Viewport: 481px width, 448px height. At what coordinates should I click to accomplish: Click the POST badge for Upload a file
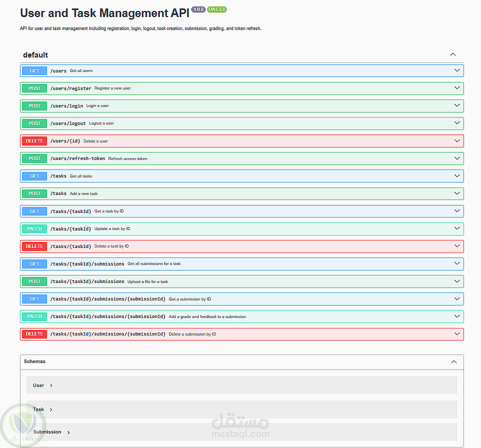35,281
